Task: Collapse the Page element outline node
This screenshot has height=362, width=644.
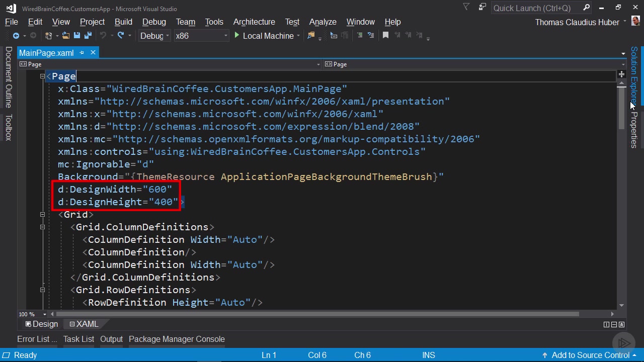Action: 43,76
